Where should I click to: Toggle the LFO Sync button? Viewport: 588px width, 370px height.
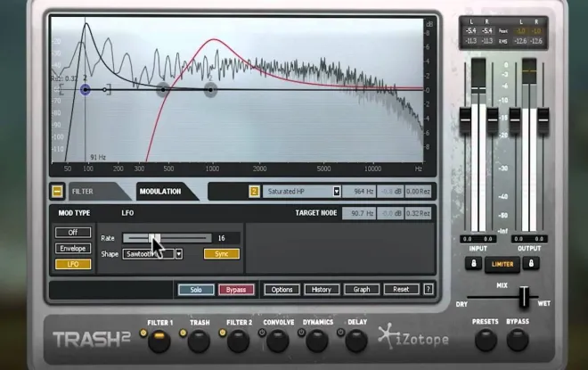point(222,254)
